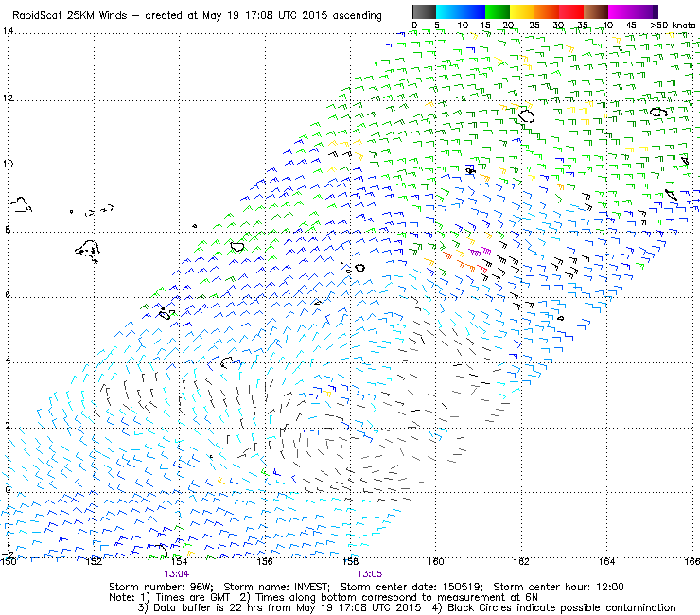
Task: Click the purple 13:05 time label
Action: (370, 574)
